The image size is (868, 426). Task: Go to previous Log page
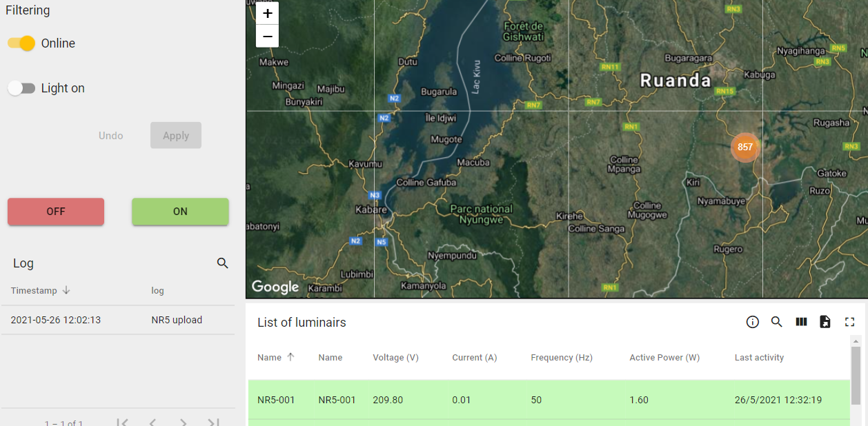coord(152,422)
